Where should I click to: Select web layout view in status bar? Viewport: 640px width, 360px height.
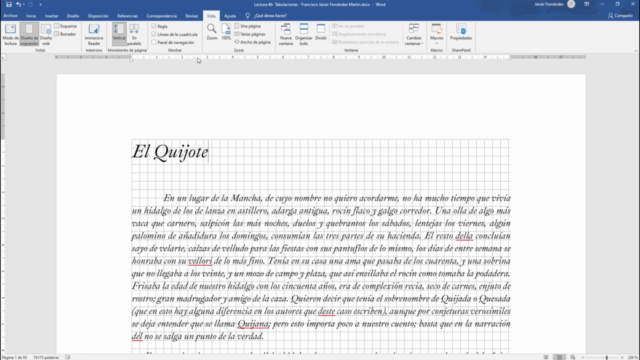(x=573, y=358)
